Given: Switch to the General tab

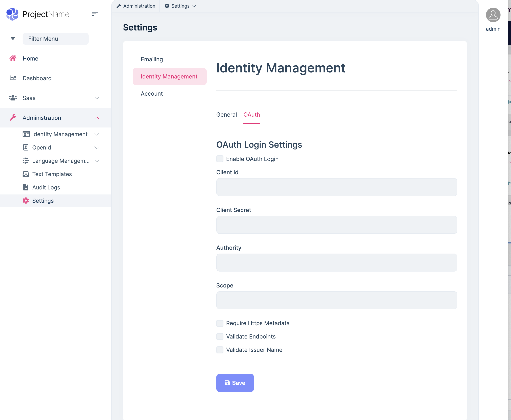Looking at the screenshot, I should click(x=226, y=115).
